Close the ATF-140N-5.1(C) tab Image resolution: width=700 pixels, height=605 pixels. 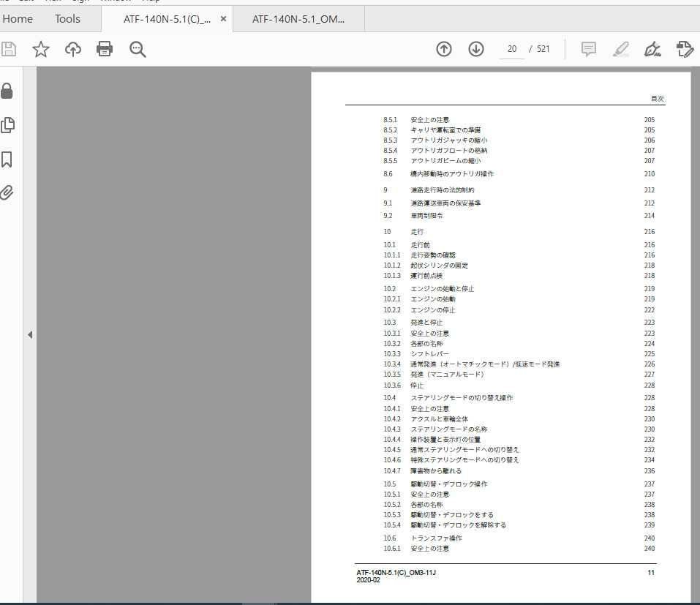tap(223, 19)
